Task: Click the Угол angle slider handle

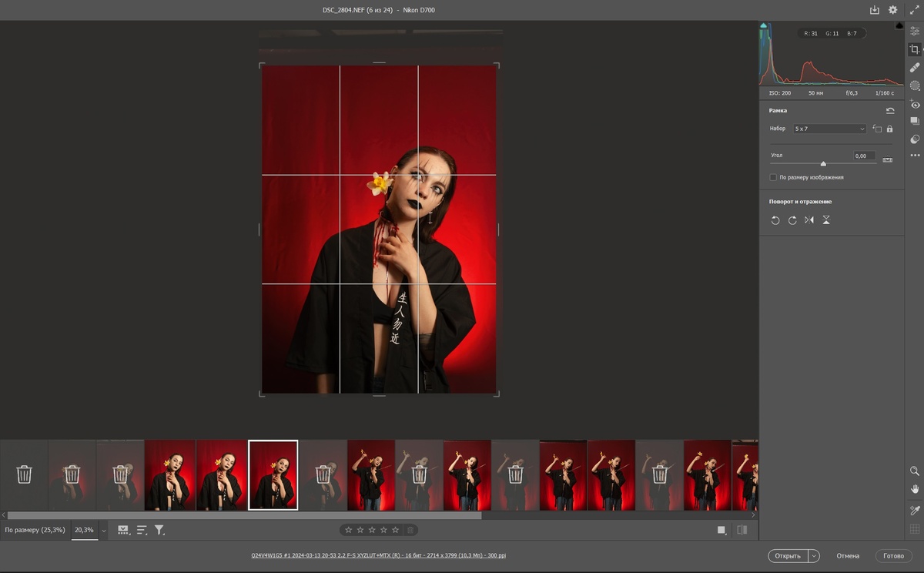Action: coord(823,163)
